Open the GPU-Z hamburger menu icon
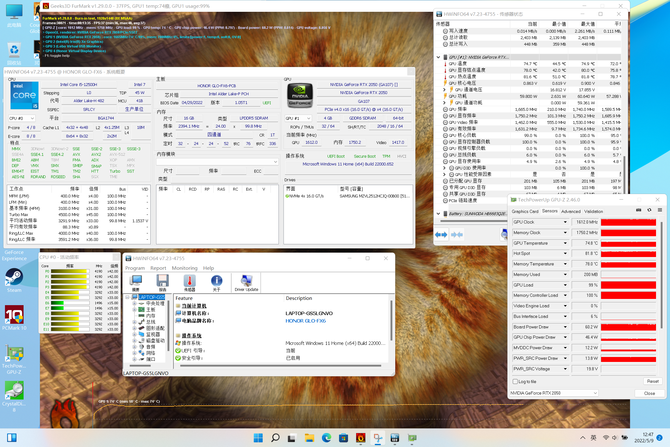 (x=660, y=210)
